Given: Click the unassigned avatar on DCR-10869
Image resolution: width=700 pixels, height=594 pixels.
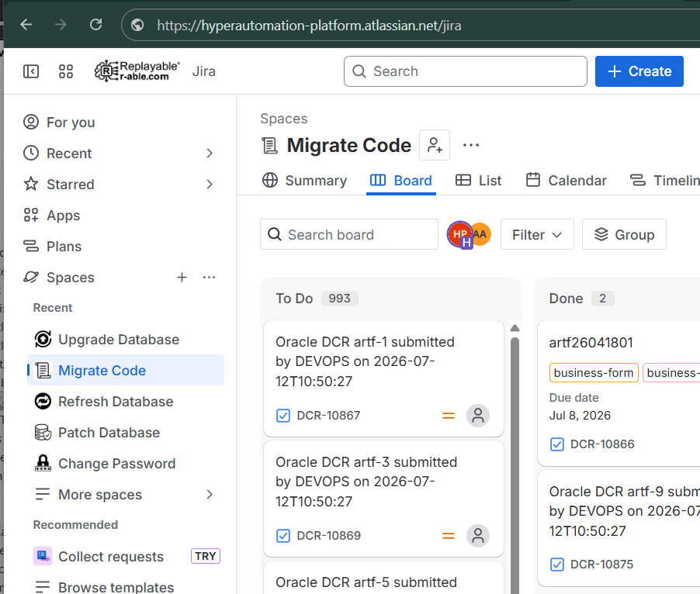Looking at the screenshot, I should coord(478,536).
